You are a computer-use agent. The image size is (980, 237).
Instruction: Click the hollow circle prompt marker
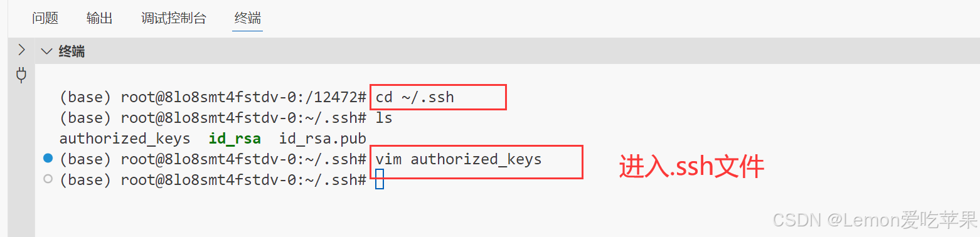click(48, 179)
